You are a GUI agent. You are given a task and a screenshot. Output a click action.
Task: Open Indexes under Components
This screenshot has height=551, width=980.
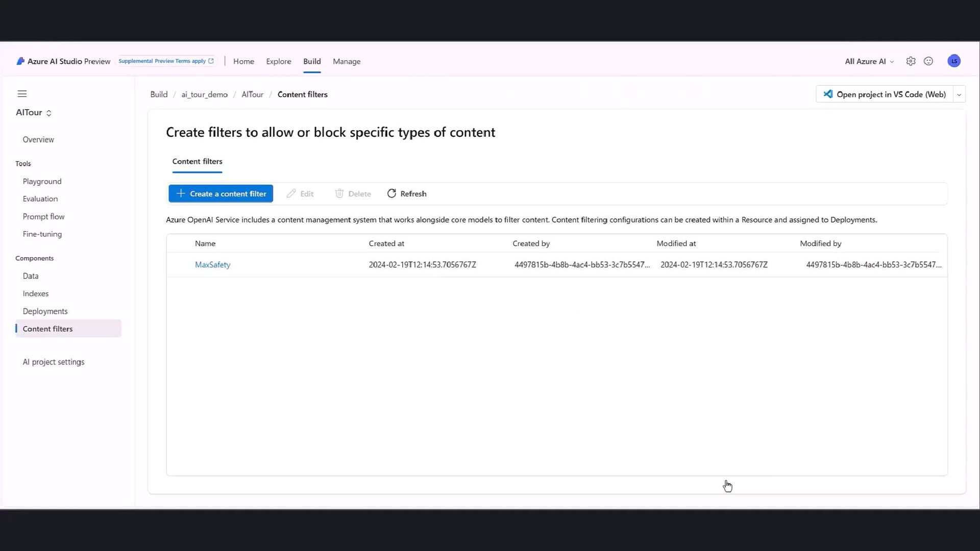[x=36, y=293]
